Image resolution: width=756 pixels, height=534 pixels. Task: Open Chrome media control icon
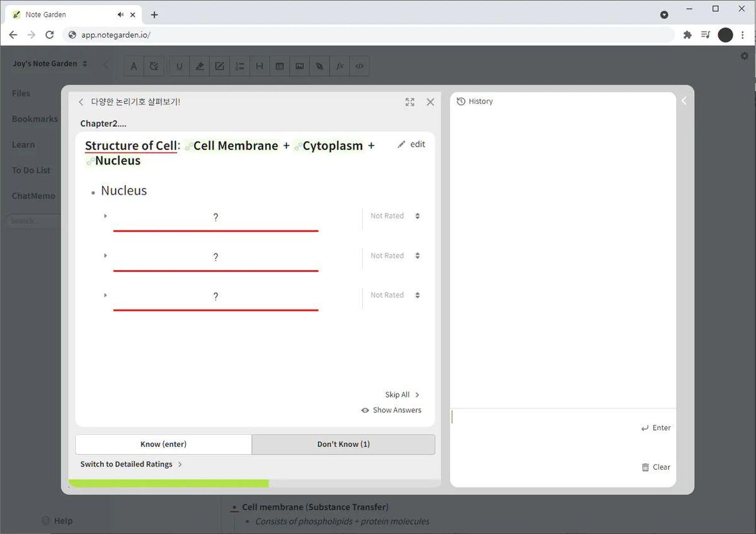[706, 35]
